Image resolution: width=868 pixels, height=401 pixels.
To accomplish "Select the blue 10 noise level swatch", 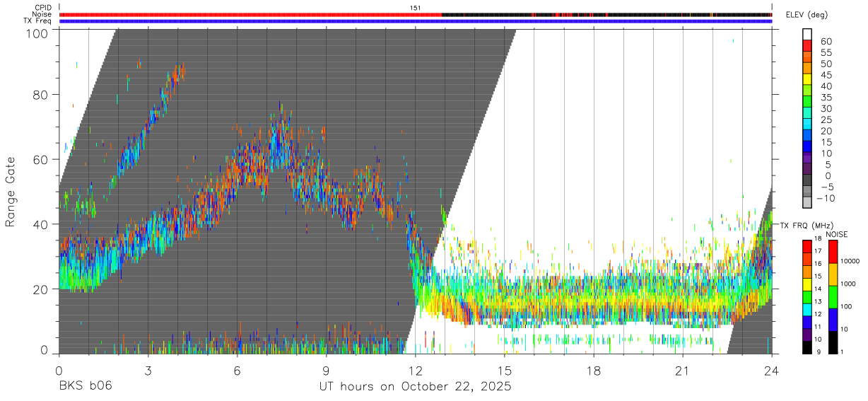I will 833,320.
